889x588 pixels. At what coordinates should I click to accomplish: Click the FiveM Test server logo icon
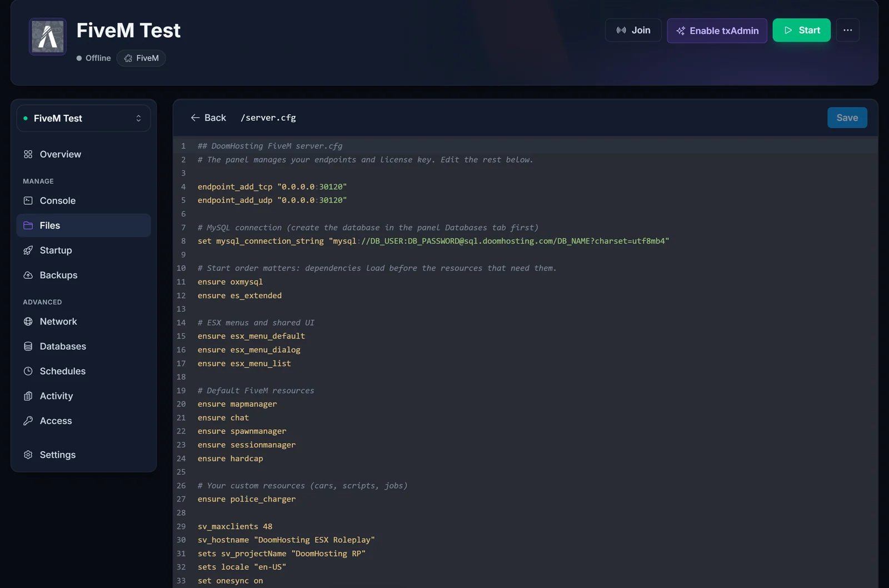(48, 37)
